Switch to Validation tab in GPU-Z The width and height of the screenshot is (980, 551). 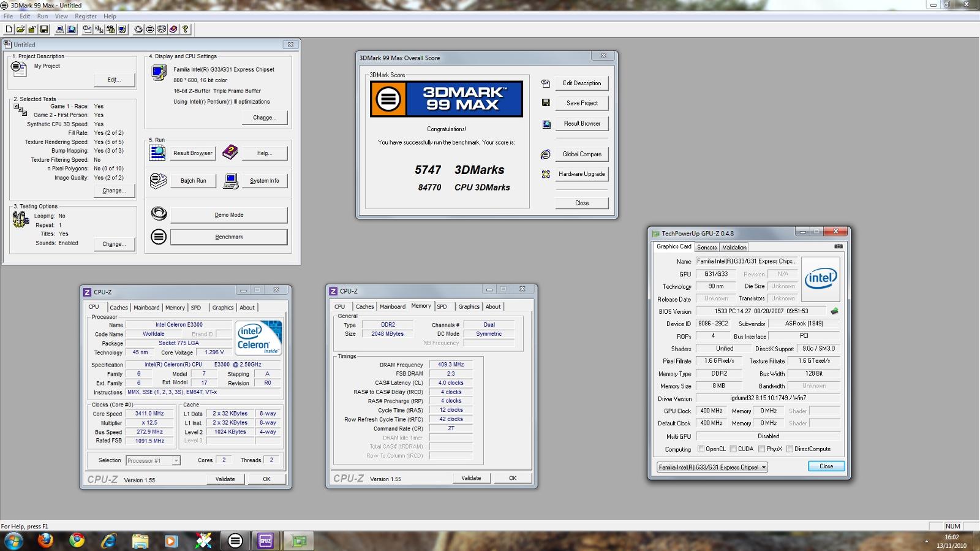[734, 247]
